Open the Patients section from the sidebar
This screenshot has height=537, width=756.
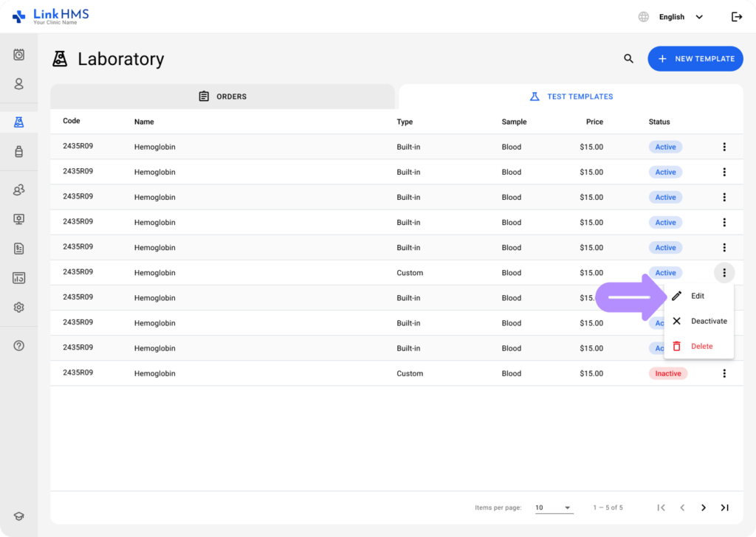[x=18, y=84]
